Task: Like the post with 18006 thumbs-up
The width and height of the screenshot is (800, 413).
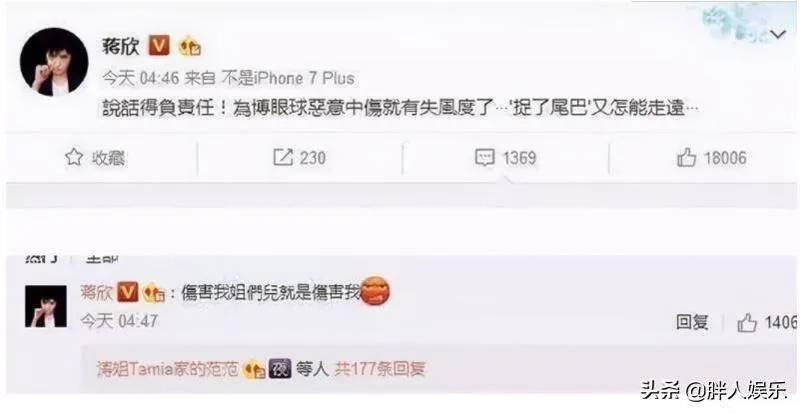Action: click(x=687, y=158)
